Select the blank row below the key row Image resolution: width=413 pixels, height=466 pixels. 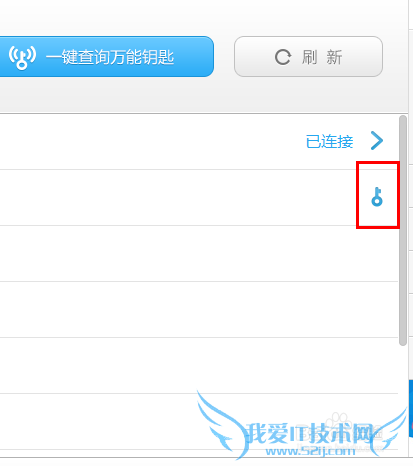click(199, 253)
